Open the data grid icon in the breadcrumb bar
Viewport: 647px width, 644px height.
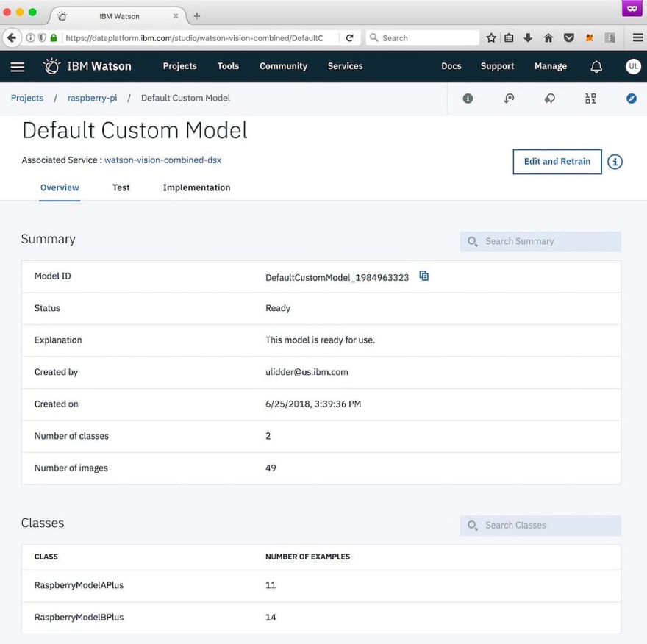click(x=590, y=99)
